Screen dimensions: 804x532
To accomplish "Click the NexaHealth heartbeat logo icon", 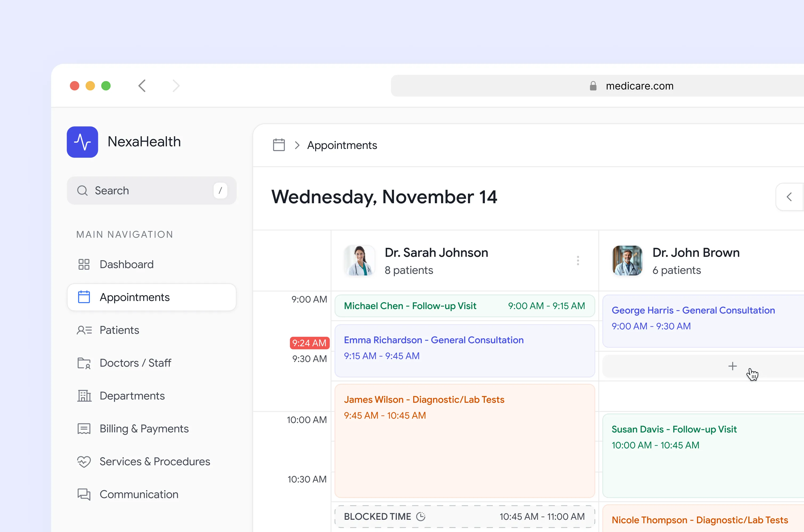I will [x=82, y=142].
